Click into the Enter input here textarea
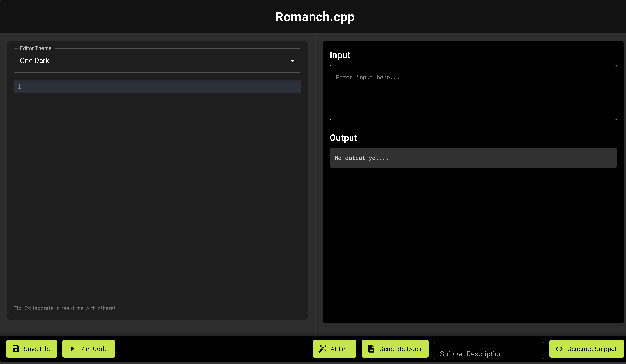626x364 pixels. pyautogui.click(x=473, y=92)
